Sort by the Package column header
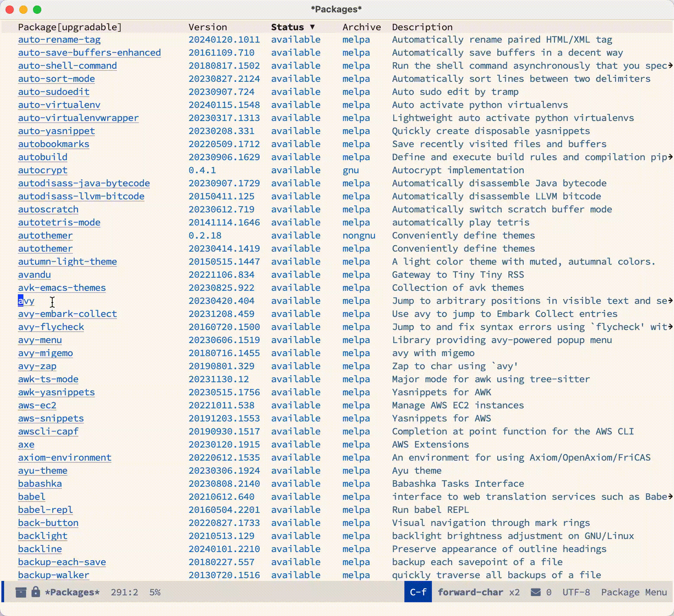674x616 pixels. click(70, 27)
